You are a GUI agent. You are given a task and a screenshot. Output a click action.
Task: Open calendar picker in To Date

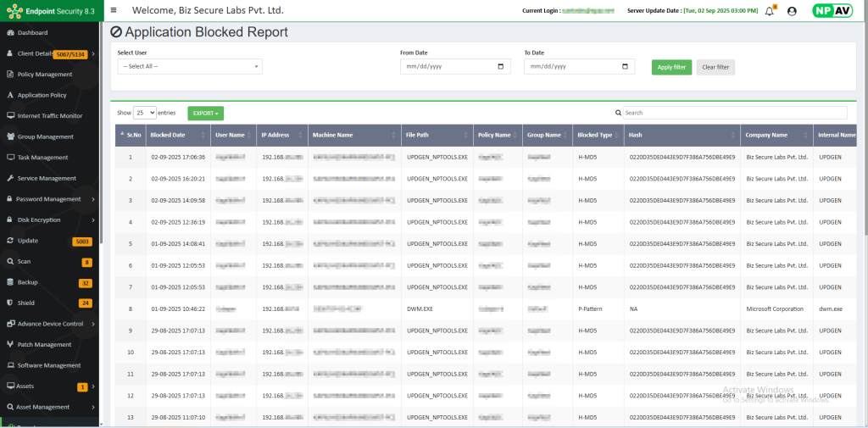pos(625,66)
